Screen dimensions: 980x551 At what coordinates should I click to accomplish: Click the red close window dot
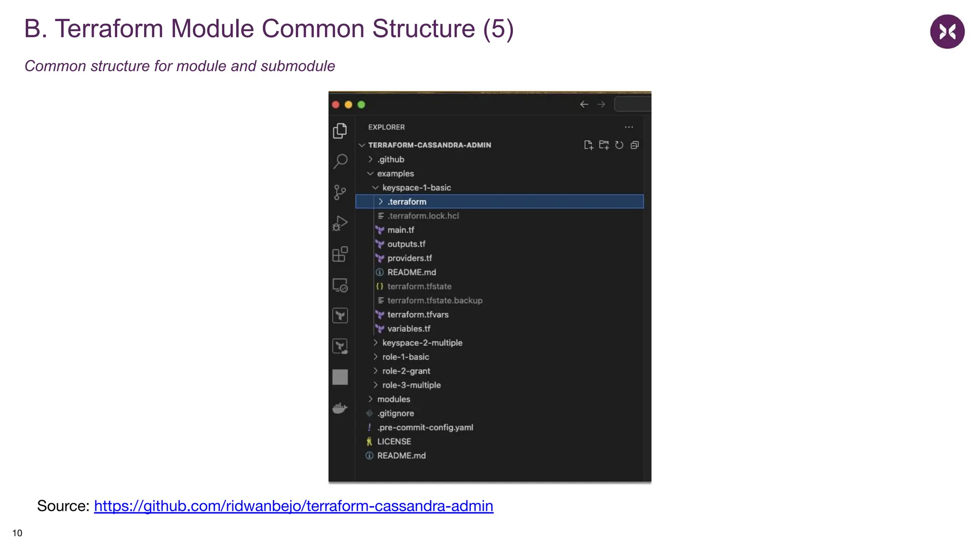point(335,105)
